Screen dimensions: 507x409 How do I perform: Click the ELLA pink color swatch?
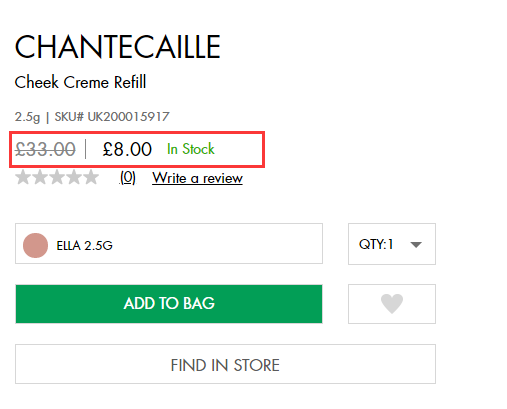coord(35,245)
